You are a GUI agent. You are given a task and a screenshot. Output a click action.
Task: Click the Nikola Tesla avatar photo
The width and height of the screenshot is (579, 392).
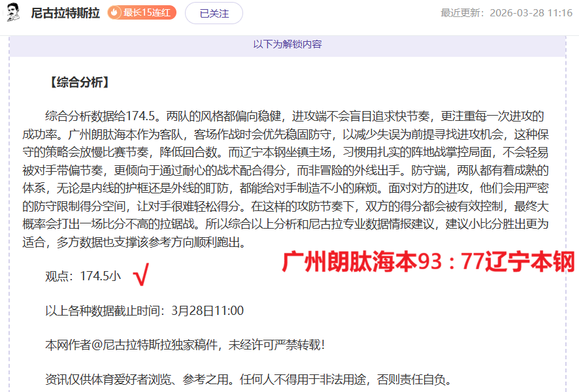(x=14, y=11)
